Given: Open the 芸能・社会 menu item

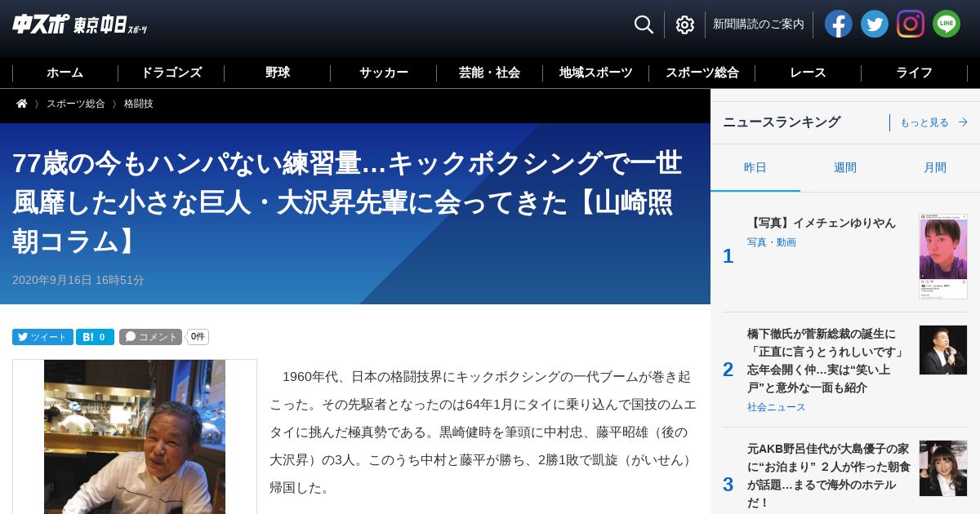Looking at the screenshot, I should 490,73.
